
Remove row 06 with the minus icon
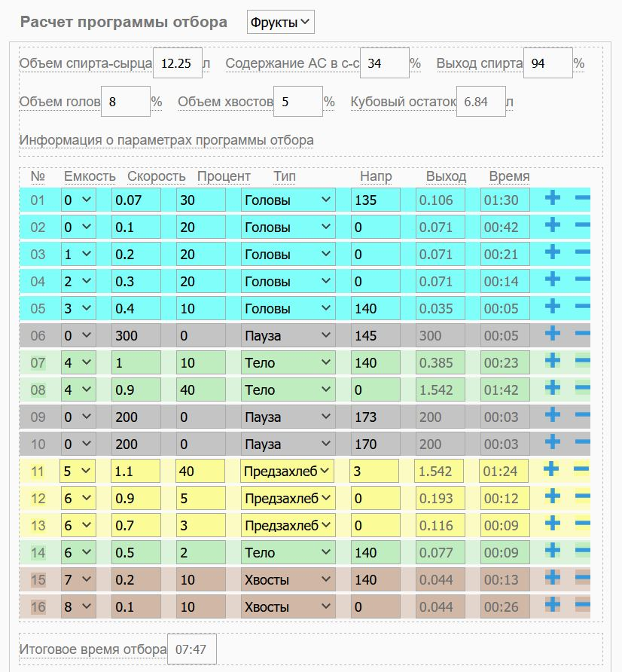[x=582, y=334]
